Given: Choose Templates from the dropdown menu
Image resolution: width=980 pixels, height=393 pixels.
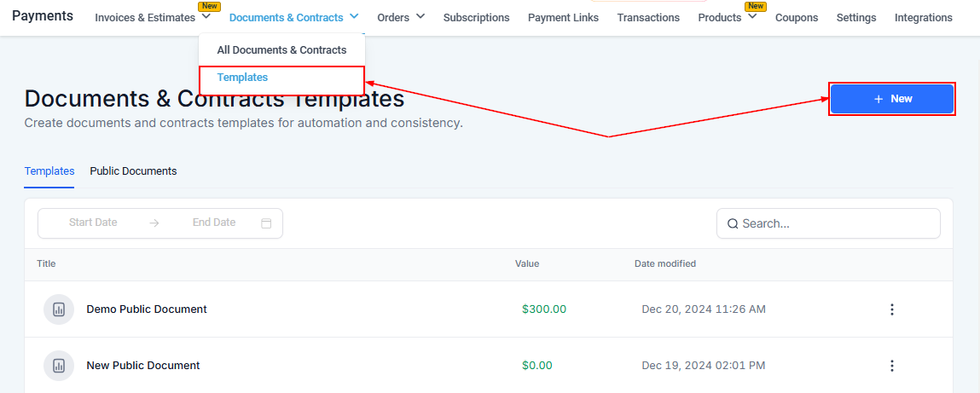Looking at the screenshot, I should (242, 78).
